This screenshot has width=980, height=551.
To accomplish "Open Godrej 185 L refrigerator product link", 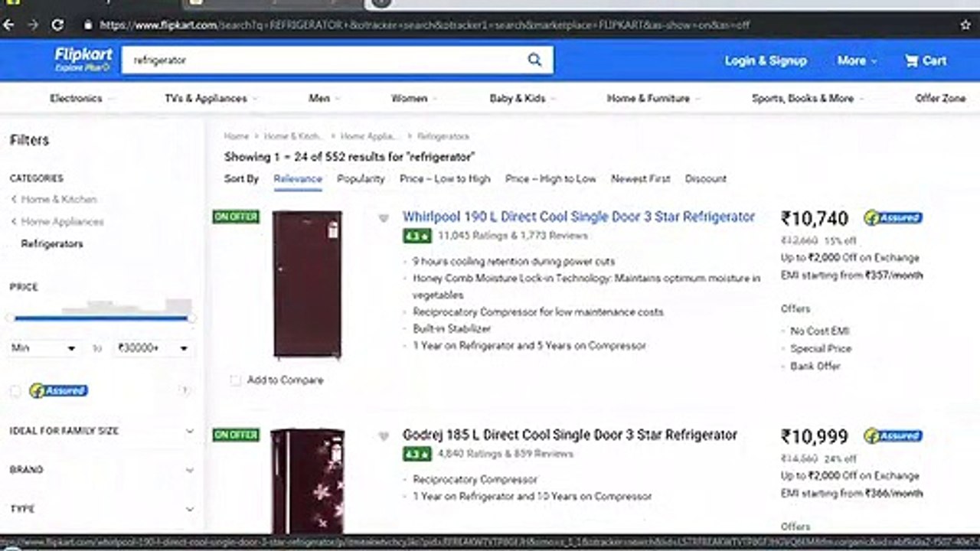I will 570,435.
